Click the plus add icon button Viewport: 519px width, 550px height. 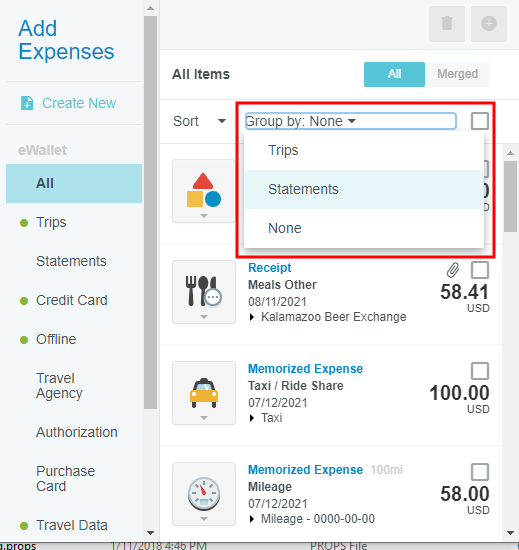(x=489, y=24)
